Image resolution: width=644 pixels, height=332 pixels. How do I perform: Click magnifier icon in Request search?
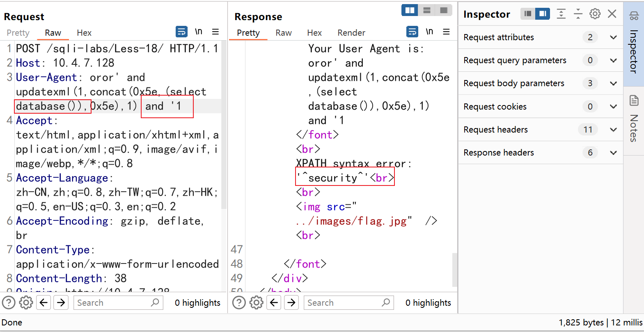tap(155, 303)
